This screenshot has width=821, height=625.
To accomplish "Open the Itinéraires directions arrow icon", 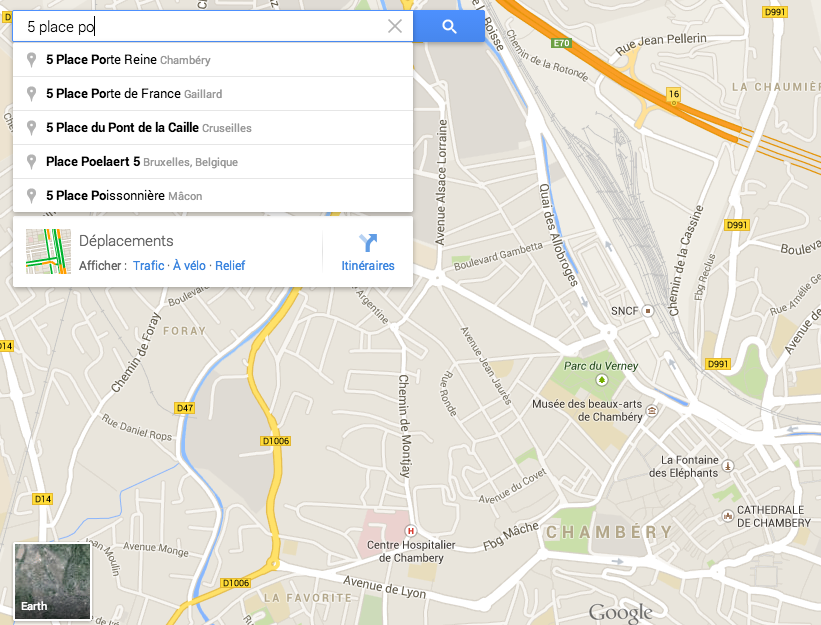I will (x=368, y=243).
